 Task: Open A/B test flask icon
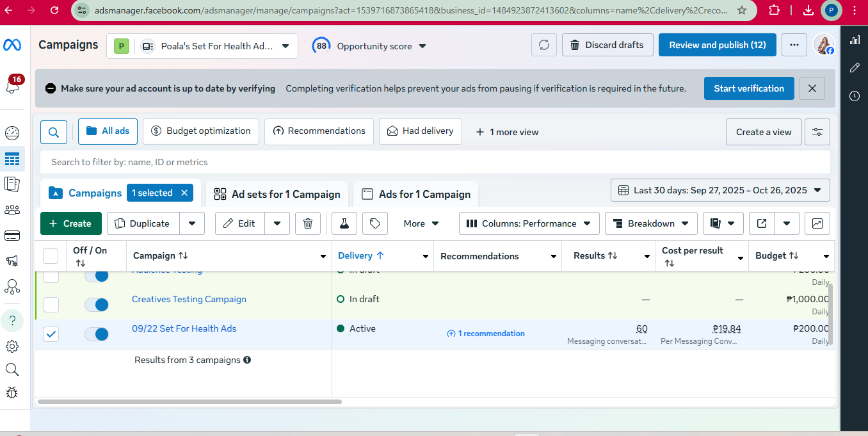click(344, 223)
